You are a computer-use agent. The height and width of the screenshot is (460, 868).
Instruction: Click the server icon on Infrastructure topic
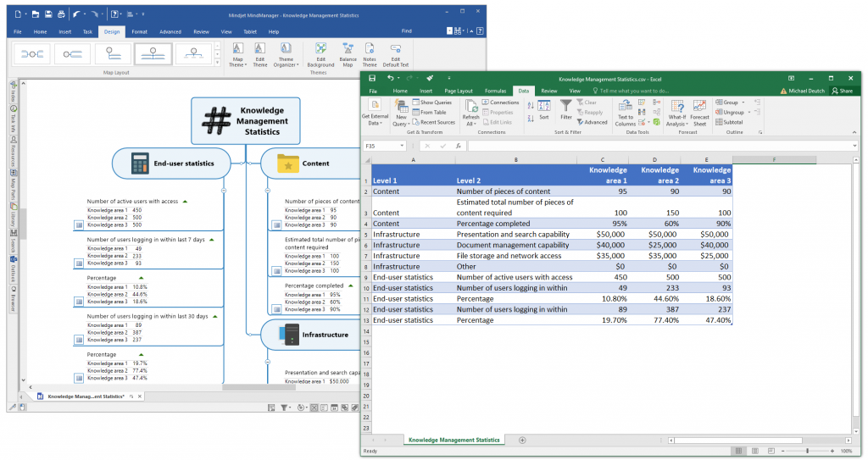point(289,335)
